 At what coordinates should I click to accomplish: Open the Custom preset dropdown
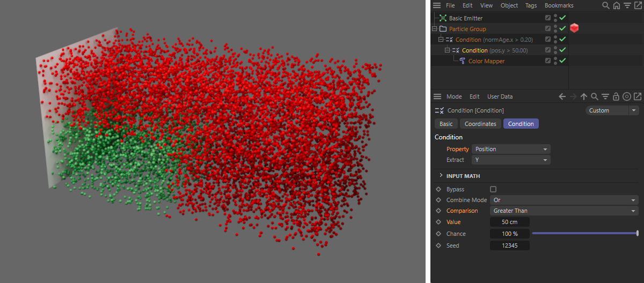(606, 110)
